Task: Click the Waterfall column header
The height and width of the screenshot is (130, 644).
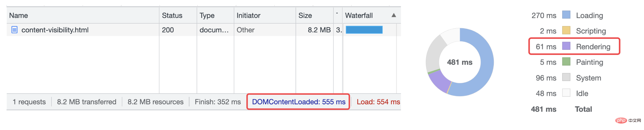Action: [359, 15]
